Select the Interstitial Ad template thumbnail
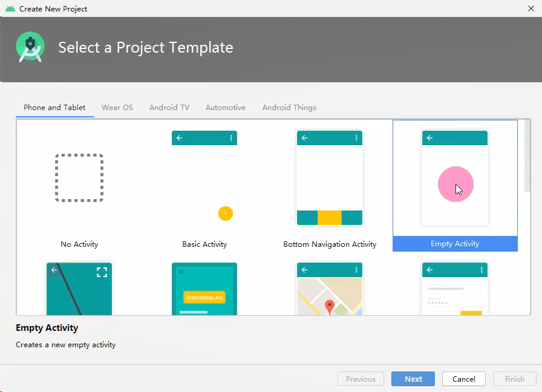Viewport: 542px width, 392px height. (204, 289)
